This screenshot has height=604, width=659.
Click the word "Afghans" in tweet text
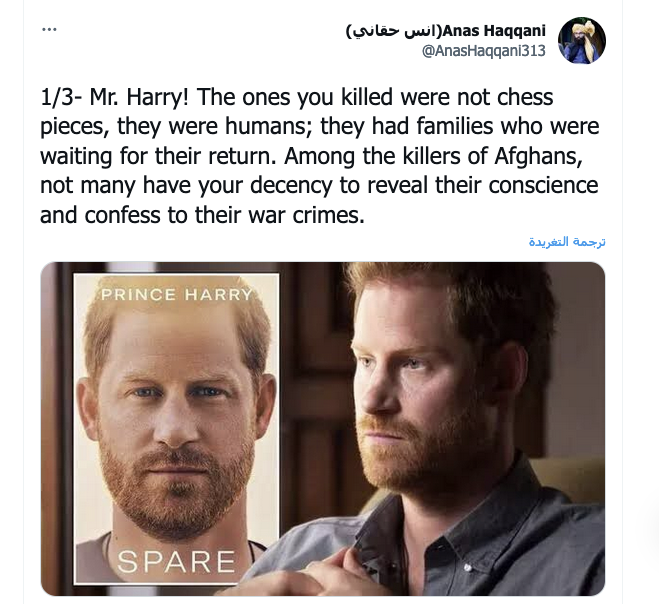[x=539, y=156]
